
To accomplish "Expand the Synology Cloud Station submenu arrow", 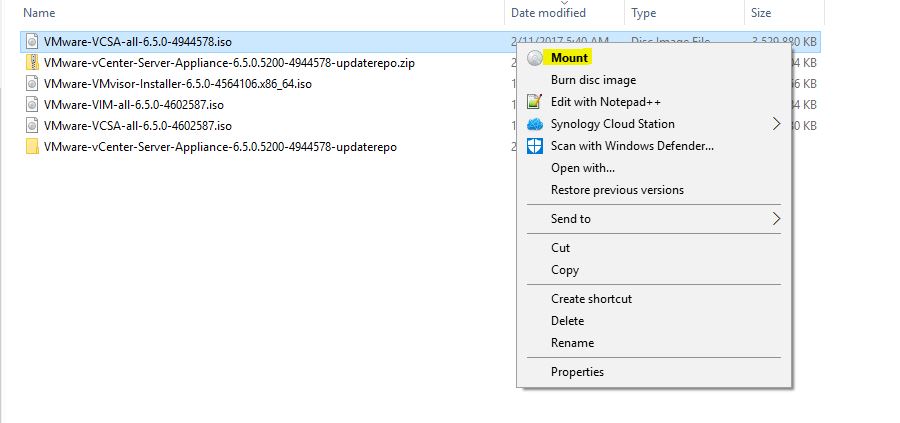I will 777,124.
